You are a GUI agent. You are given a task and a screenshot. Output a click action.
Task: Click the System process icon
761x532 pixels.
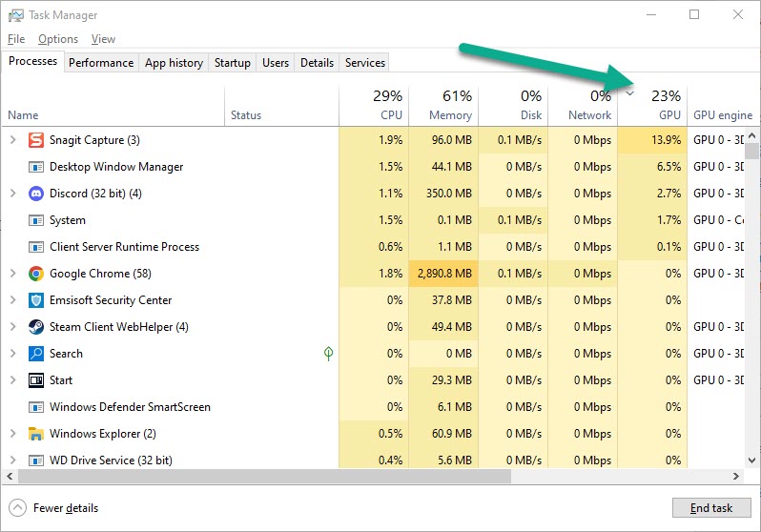click(36, 220)
